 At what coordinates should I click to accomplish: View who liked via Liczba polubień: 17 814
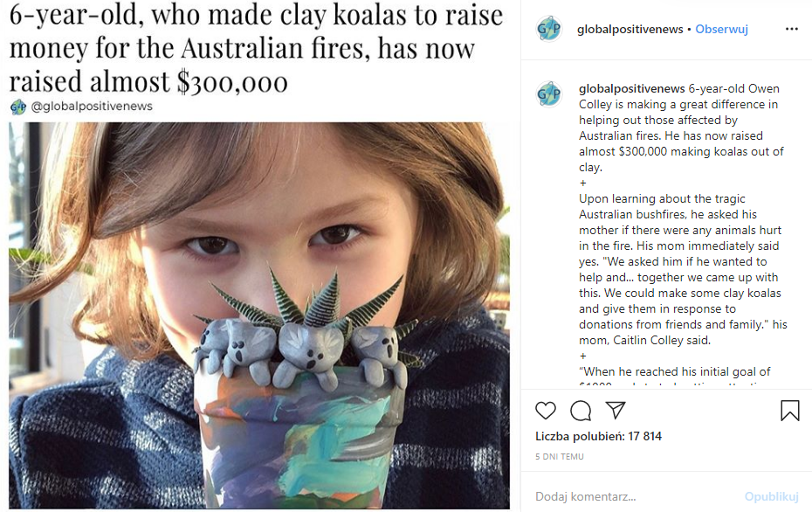coord(598,436)
